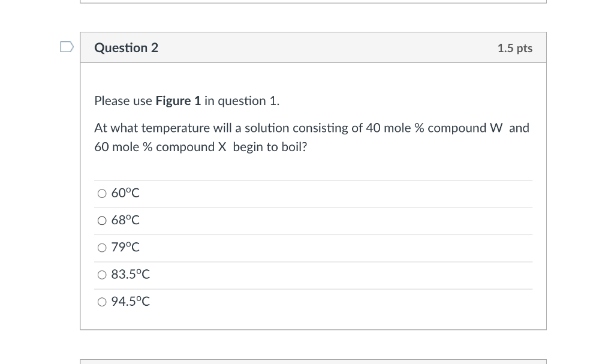This screenshot has width=614, height=364.
Task: Pick the 79°C radio button
Action: point(102,248)
